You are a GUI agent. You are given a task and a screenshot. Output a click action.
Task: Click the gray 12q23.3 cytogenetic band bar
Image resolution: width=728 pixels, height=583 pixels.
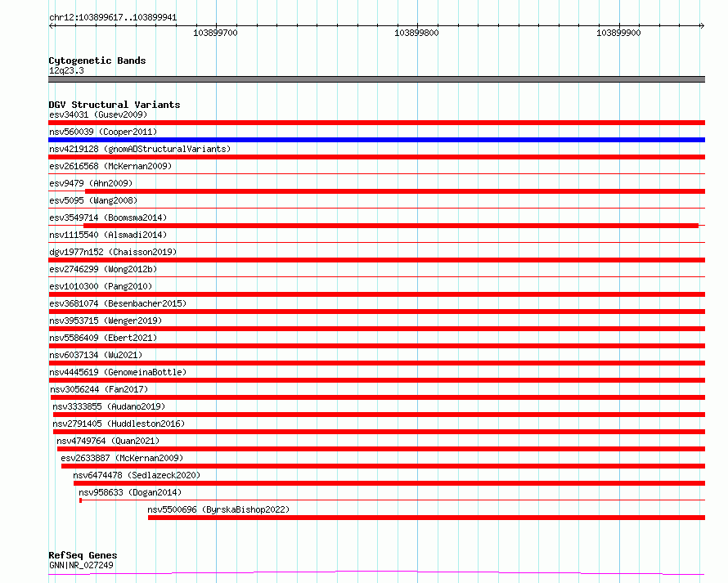click(x=376, y=79)
